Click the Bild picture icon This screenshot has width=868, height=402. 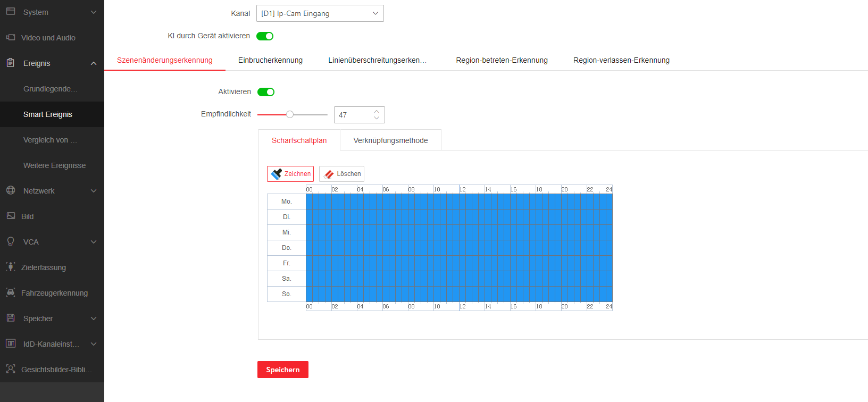click(x=11, y=216)
